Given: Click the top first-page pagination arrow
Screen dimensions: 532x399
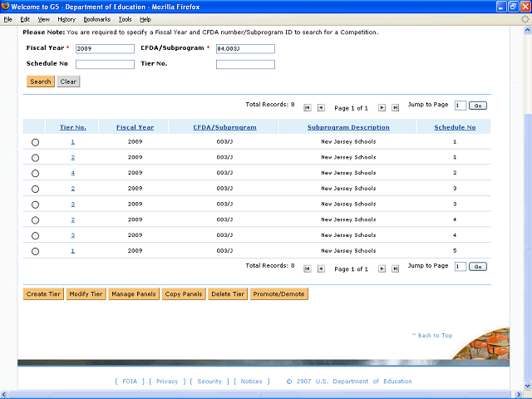Looking at the screenshot, I should click(308, 107).
